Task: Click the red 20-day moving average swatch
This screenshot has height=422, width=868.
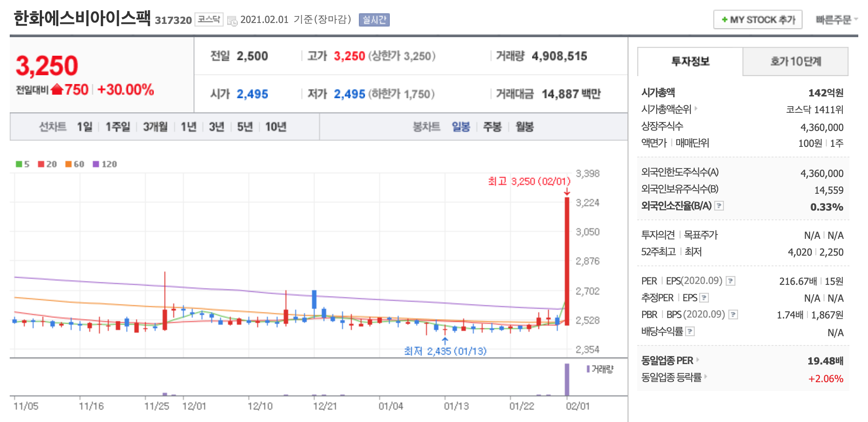Action: [x=41, y=164]
